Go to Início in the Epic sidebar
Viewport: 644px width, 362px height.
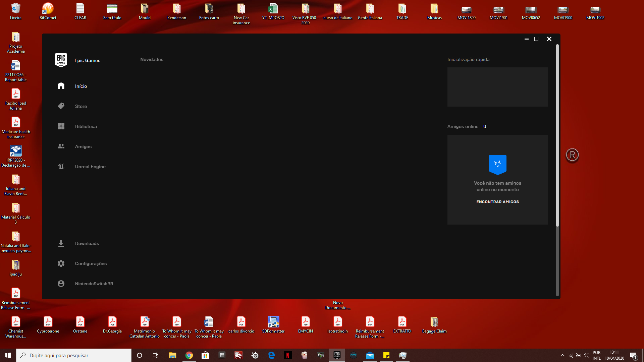(x=81, y=86)
